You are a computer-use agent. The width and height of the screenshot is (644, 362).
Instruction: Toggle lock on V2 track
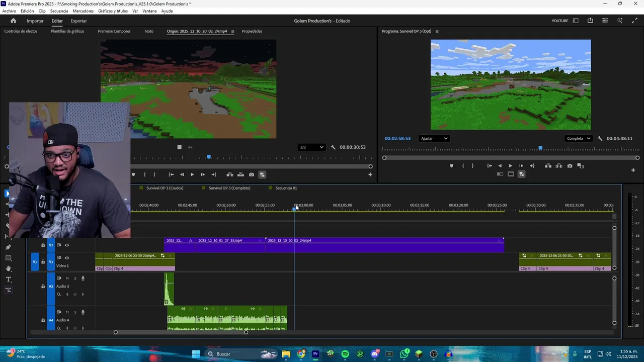pos(43,245)
